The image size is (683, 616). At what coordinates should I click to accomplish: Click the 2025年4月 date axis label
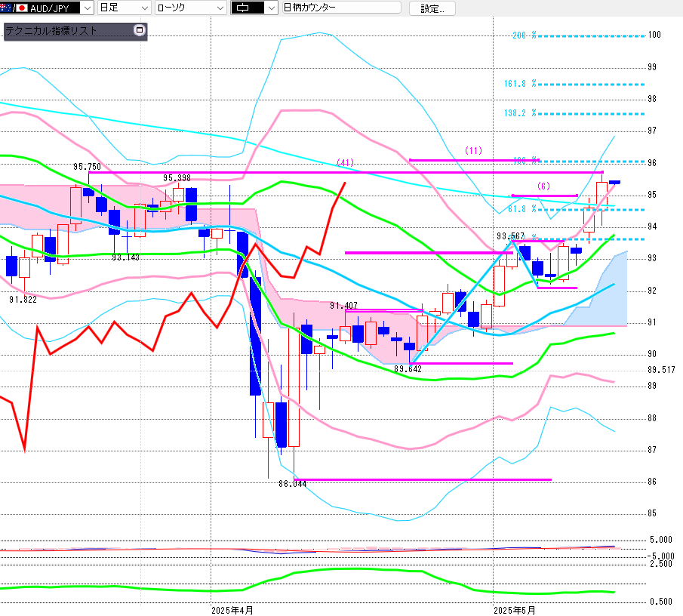tap(232, 611)
